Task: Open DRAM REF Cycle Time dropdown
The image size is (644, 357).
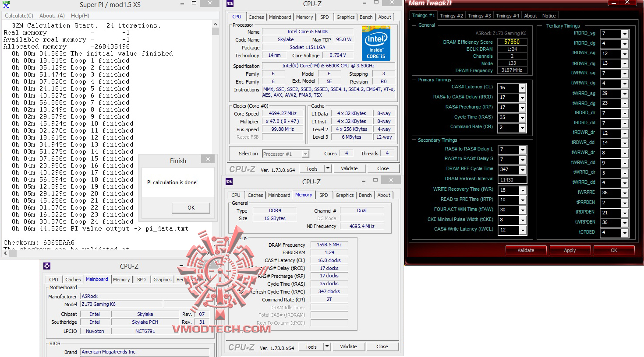Action: pyautogui.click(x=522, y=170)
